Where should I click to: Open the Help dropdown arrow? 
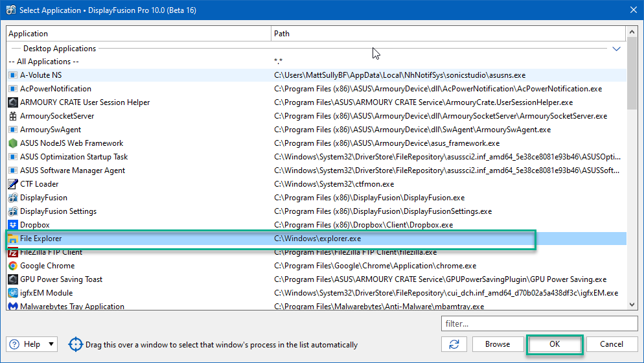pos(51,344)
